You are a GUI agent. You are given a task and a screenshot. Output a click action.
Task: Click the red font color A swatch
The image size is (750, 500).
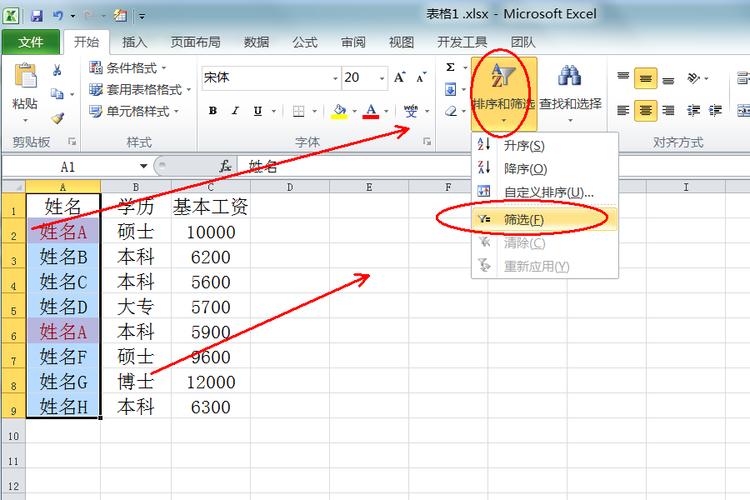coord(371,111)
